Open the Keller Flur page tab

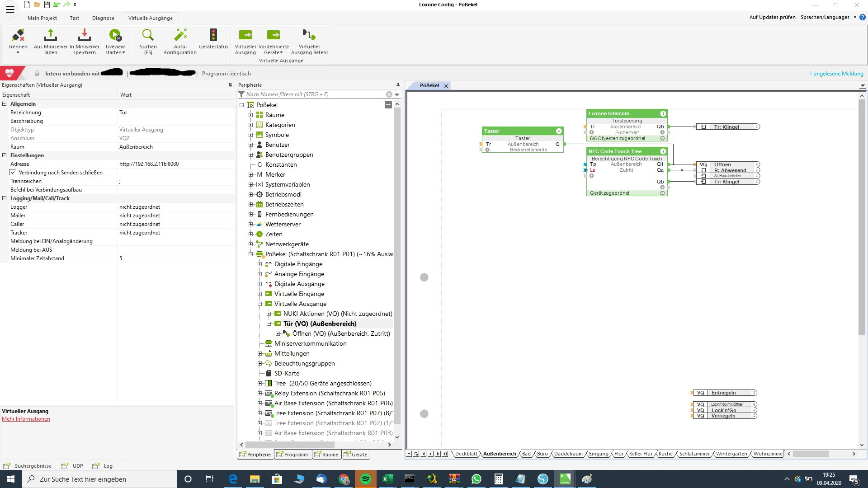(641, 454)
